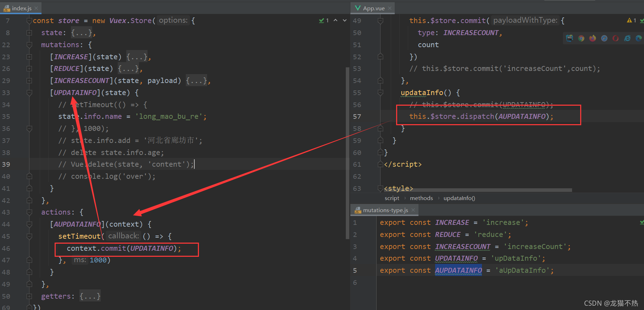644x310 pixels.
Task: Collapse updataInfo method on line 55 in App.vue
Action: pos(381,93)
